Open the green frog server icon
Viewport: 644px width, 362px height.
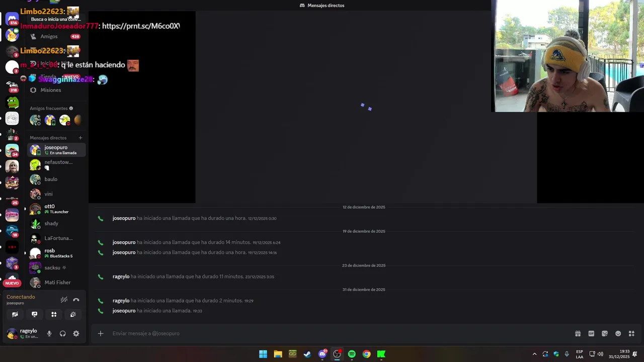[12, 103]
